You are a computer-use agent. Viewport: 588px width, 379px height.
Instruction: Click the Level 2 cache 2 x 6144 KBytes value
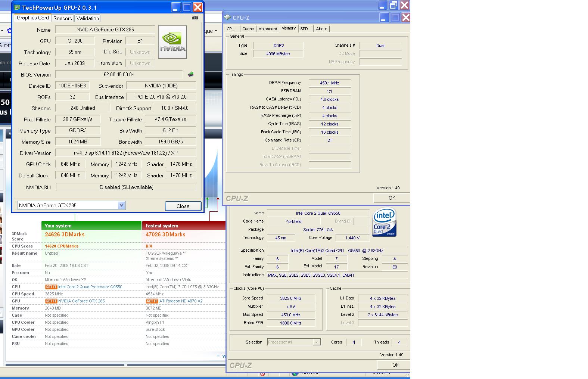[383, 315]
